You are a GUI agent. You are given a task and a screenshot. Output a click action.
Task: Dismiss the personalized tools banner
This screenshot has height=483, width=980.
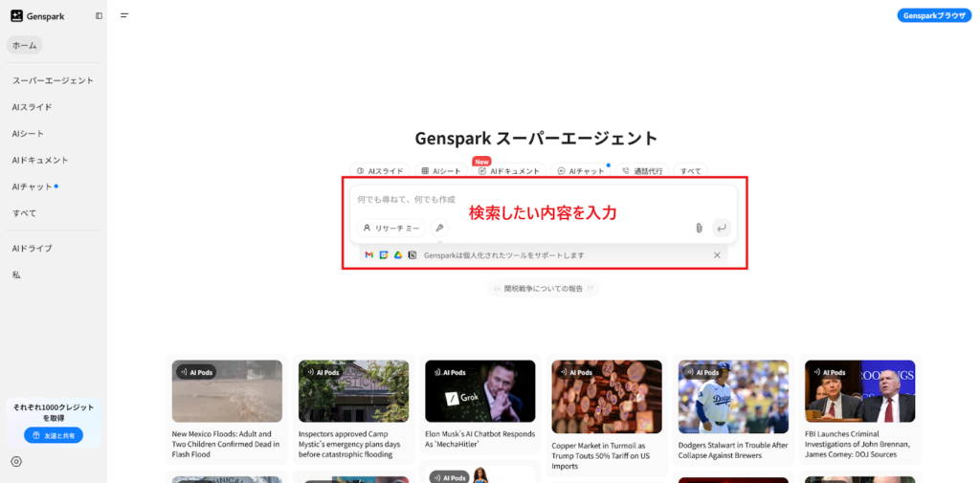[717, 255]
